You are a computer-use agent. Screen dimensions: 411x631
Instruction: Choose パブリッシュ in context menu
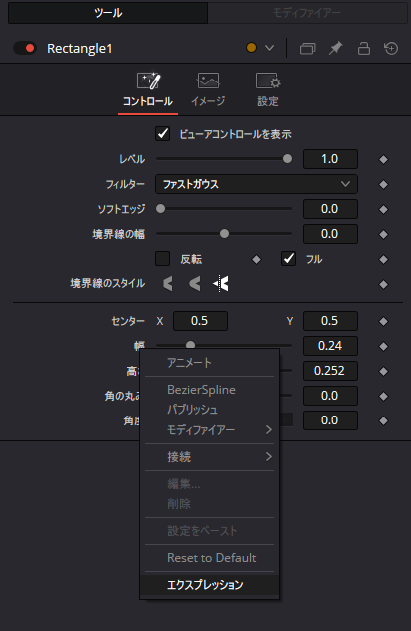coord(209,410)
